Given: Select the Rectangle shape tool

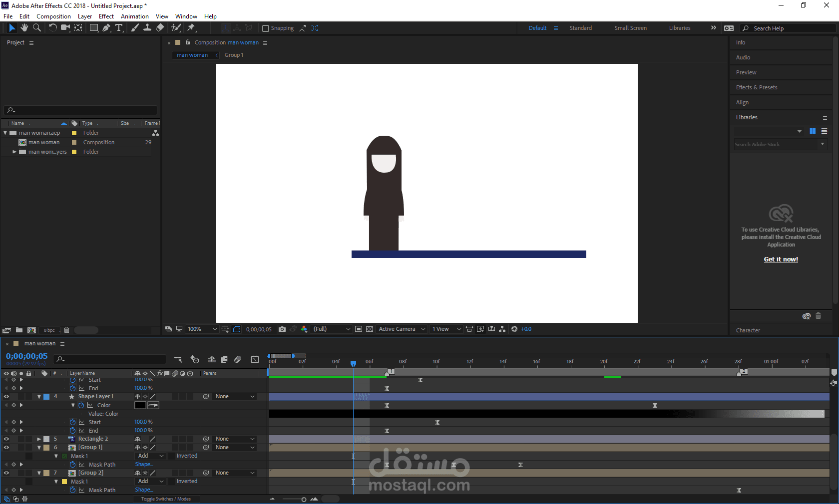Looking at the screenshot, I should coord(93,28).
